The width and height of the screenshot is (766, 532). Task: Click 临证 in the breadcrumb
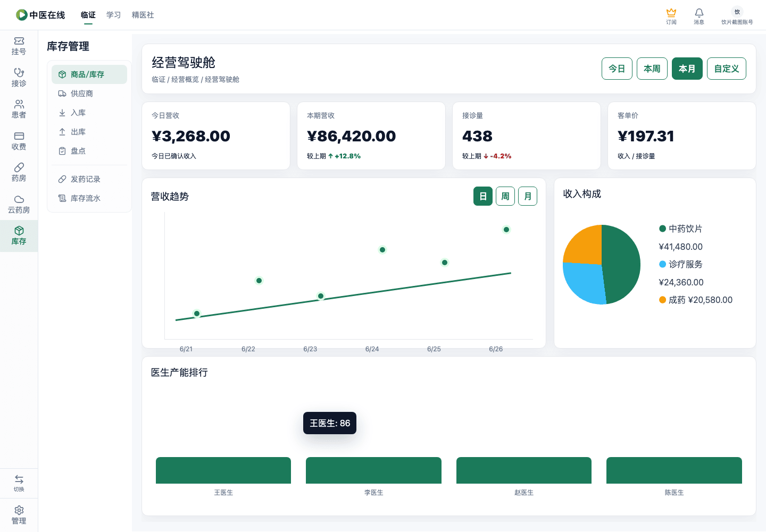coord(159,79)
